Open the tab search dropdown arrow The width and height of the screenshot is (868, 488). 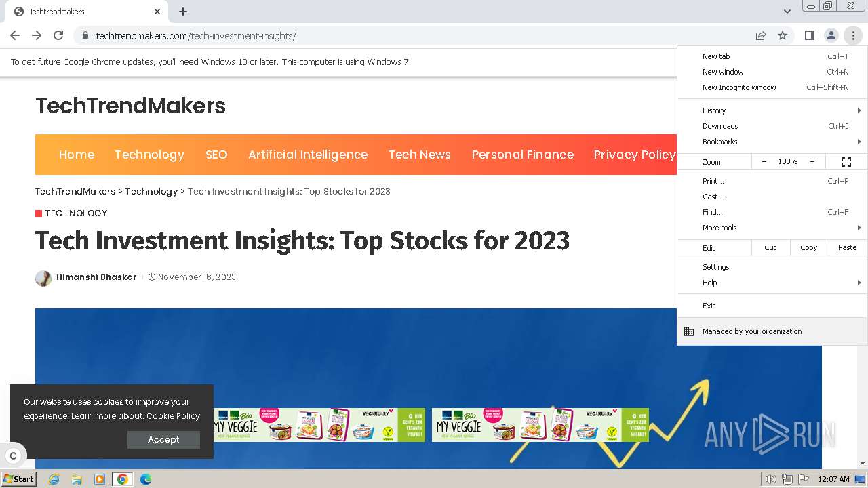coord(787,12)
